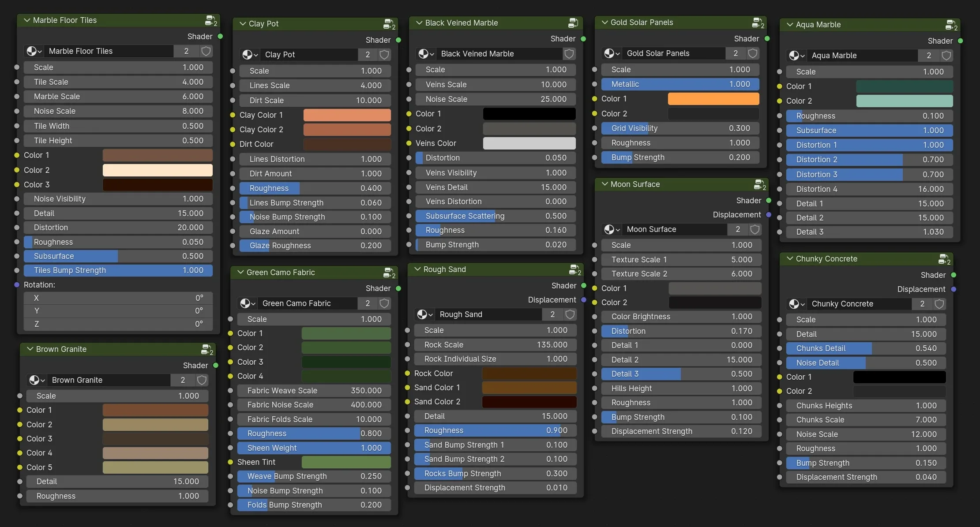Open the Moon Surface node tree browser icon
The height and width of the screenshot is (527, 980).
(x=611, y=229)
